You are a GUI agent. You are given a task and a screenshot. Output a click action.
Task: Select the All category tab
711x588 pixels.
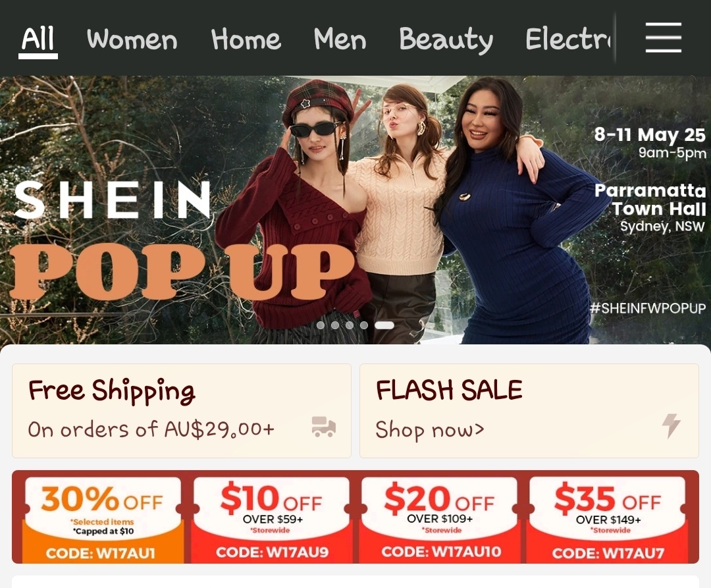coord(38,40)
